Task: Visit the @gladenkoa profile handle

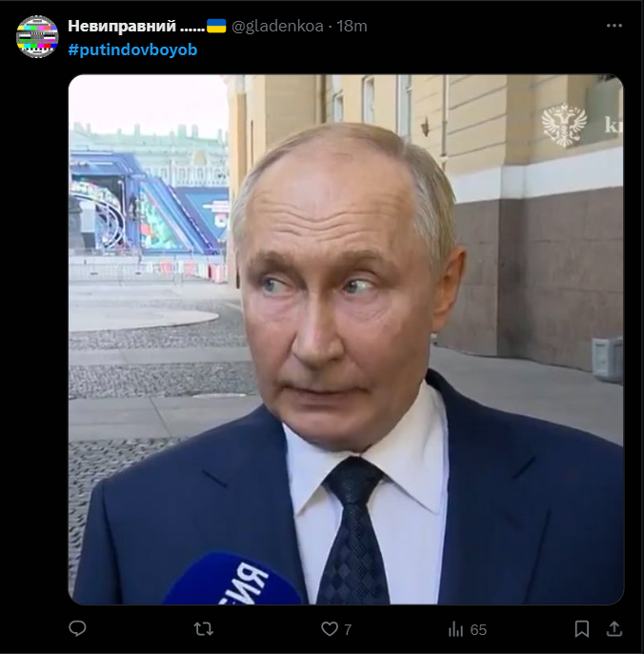Action: tap(277, 27)
